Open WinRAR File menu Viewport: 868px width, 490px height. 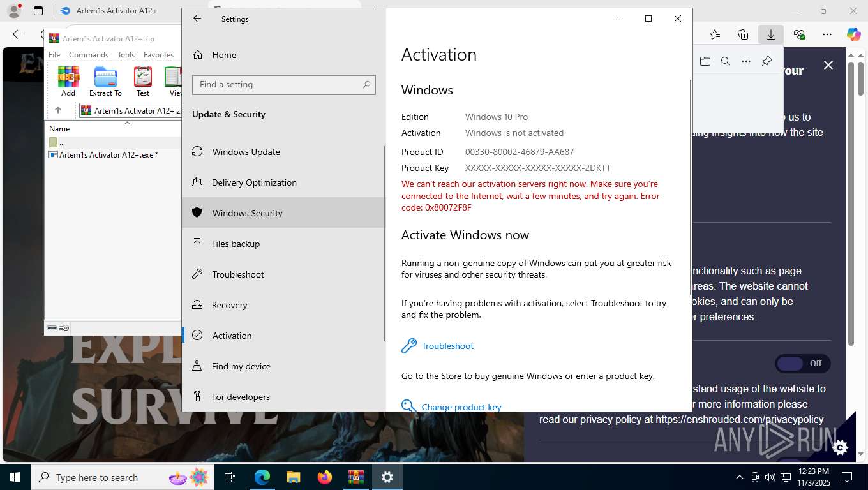[54, 55]
